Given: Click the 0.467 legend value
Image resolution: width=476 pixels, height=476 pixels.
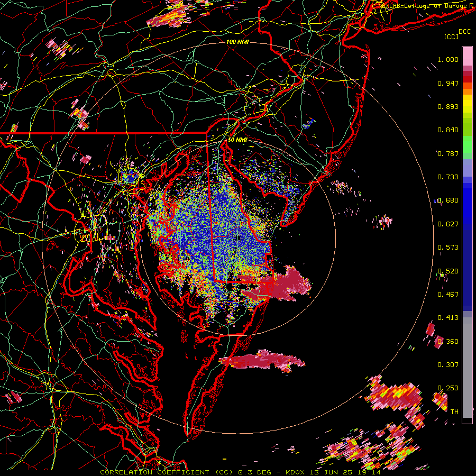Looking at the screenshot, I should [448, 295].
